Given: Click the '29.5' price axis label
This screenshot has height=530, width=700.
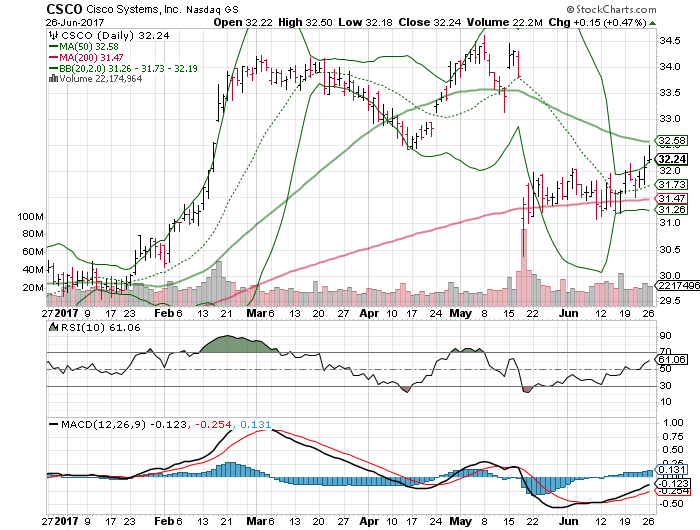Looking at the screenshot, I should [x=670, y=301].
